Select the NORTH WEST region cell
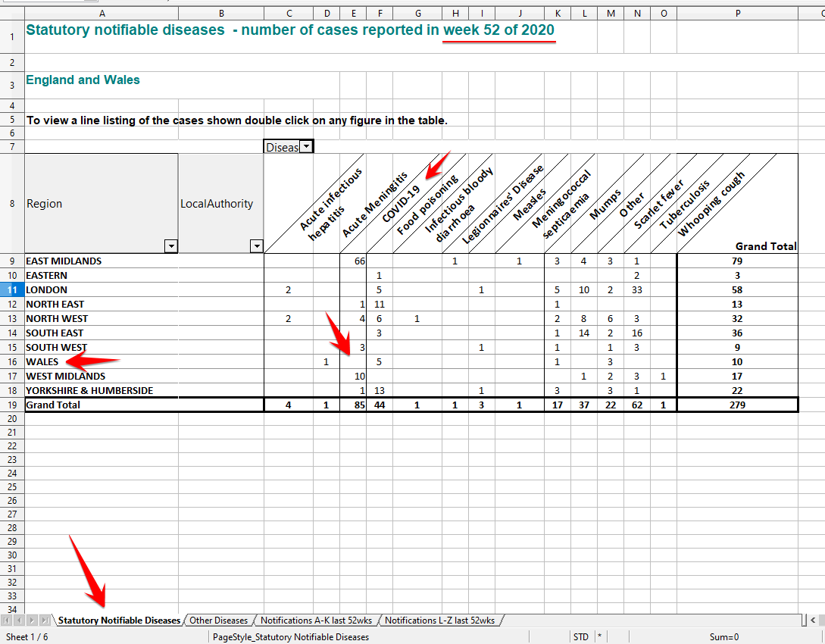Image resolution: width=825 pixels, height=644 pixels. point(57,319)
